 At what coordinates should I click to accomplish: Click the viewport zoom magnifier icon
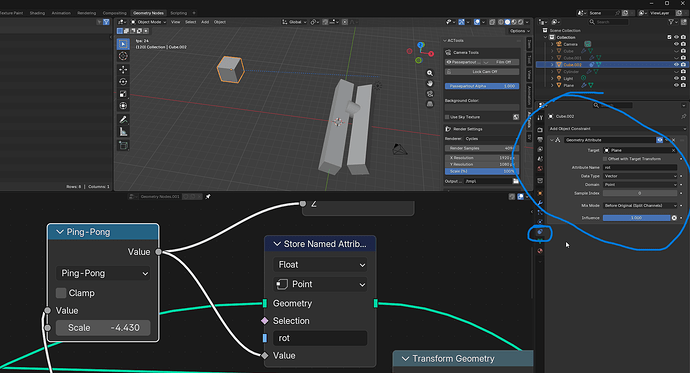pos(430,73)
